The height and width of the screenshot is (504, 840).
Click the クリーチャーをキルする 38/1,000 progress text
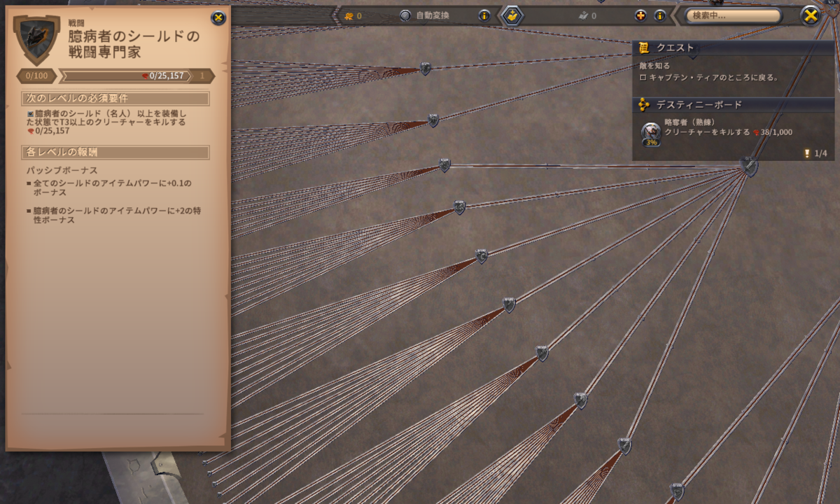[729, 132]
